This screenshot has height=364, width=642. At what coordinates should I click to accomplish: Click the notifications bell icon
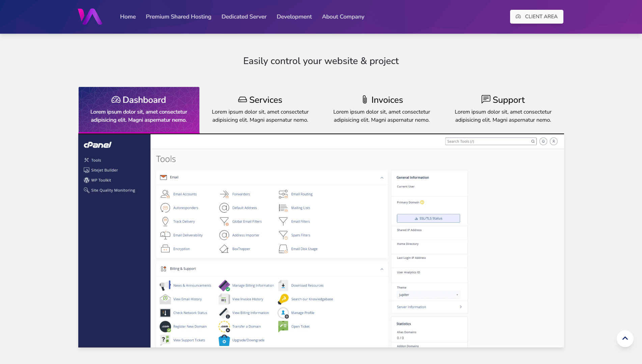point(543,142)
